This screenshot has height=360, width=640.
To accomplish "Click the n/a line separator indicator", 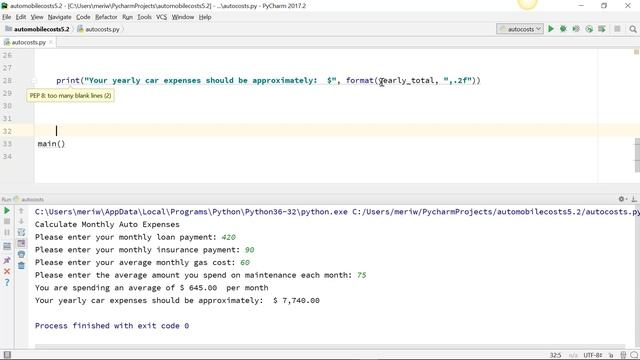I will click(x=573, y=355).
